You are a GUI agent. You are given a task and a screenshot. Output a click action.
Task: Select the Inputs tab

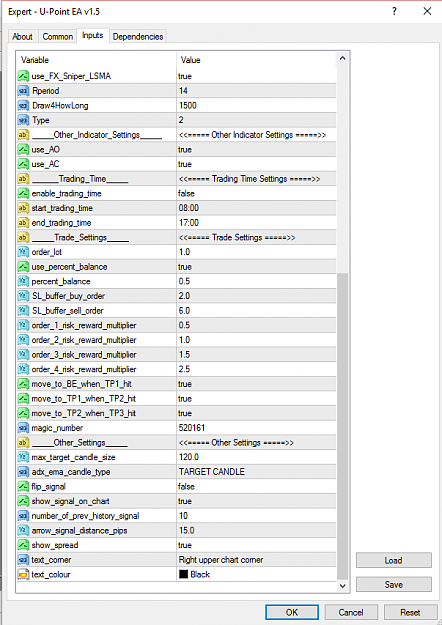coord(92,35)
